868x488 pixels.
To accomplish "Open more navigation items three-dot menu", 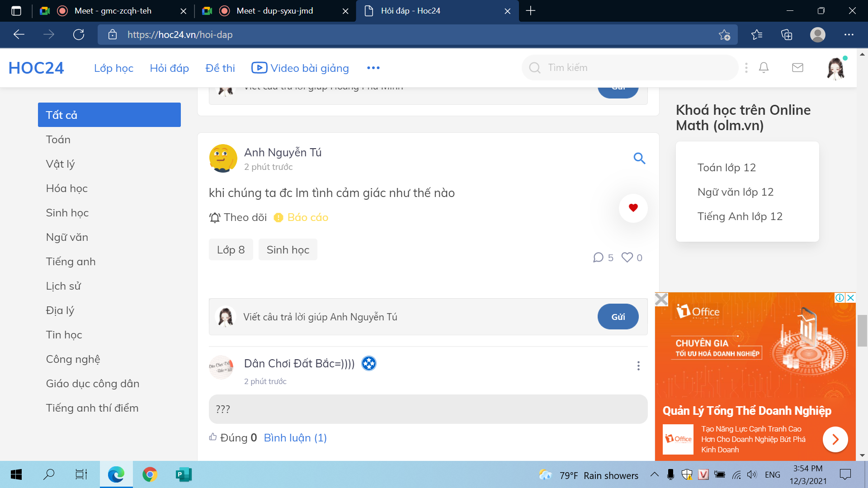I will (x=373, y=68).
